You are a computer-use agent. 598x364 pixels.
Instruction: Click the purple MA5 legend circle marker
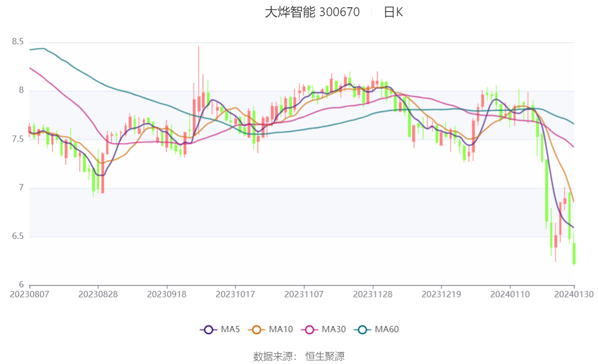click(x=208, y=330)
